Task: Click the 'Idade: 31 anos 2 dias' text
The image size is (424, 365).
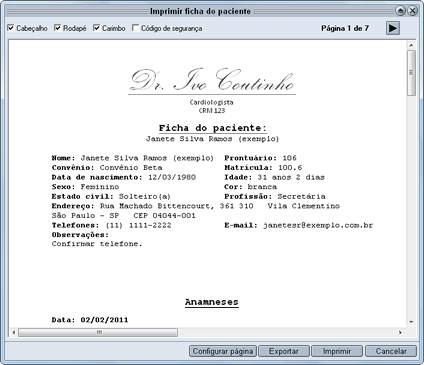Action: tap(274, 177)
